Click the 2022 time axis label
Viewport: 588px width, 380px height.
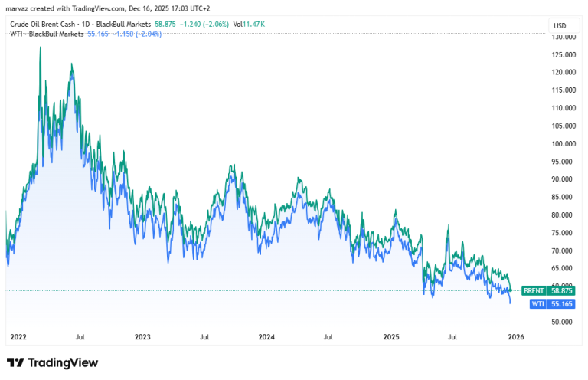point(18,337)
